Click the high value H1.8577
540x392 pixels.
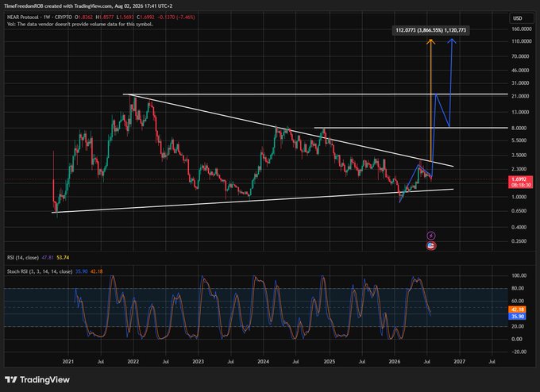point(104,17)
